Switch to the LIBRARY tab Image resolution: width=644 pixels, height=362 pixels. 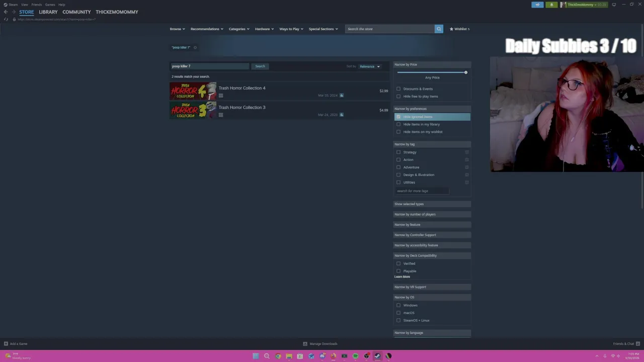click(48, 12)
